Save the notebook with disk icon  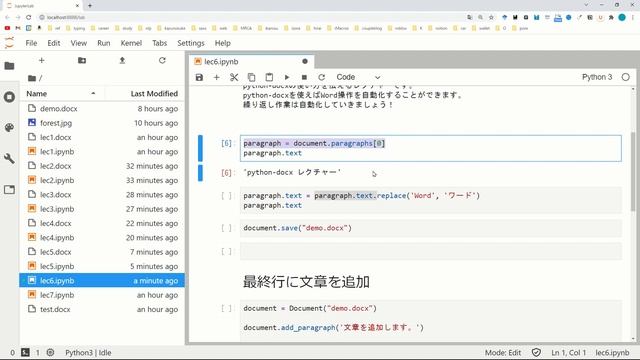[x=199, y=77]
